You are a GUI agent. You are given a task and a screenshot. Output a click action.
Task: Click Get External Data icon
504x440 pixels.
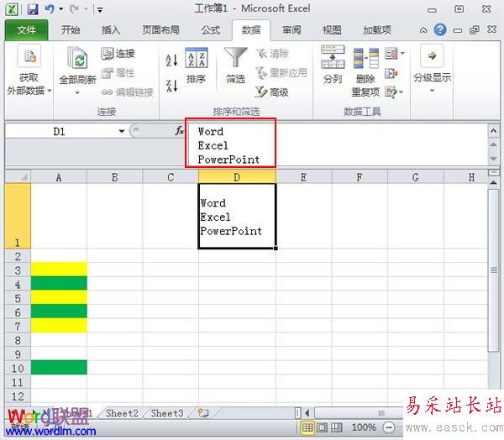(29, 56)
